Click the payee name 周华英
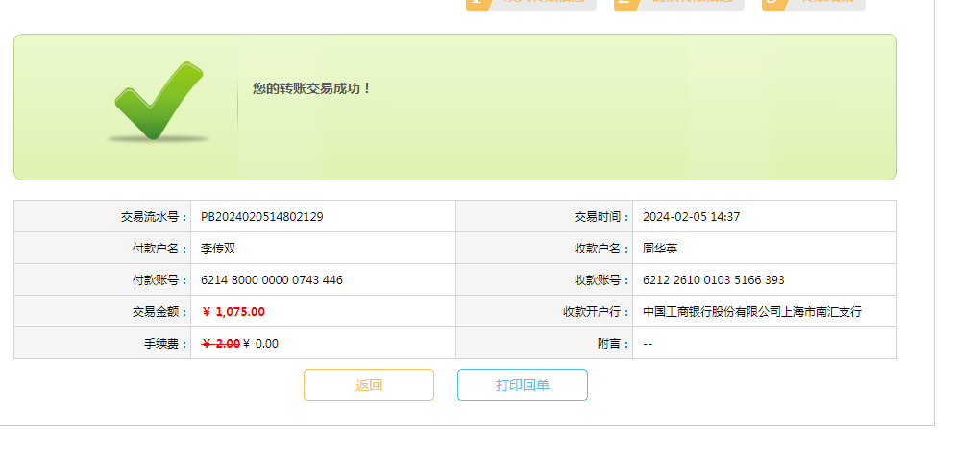The image size is (980, 457). coord(660,249)
